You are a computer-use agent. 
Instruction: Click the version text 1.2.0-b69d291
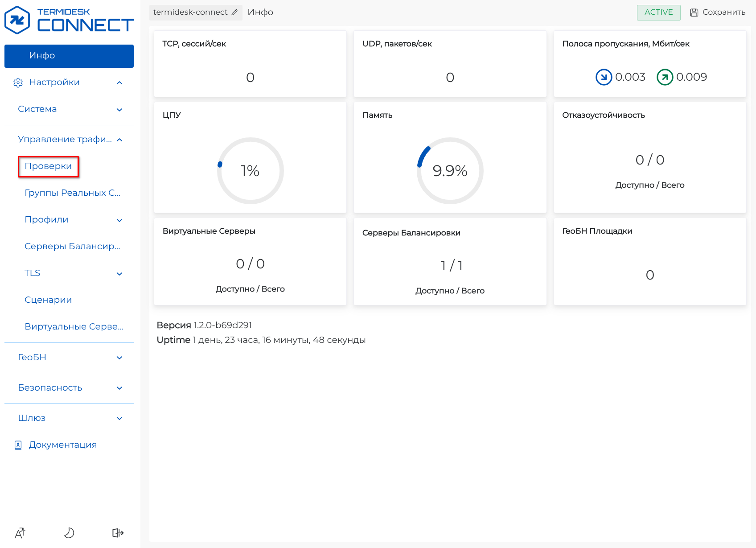pos(222,326)
